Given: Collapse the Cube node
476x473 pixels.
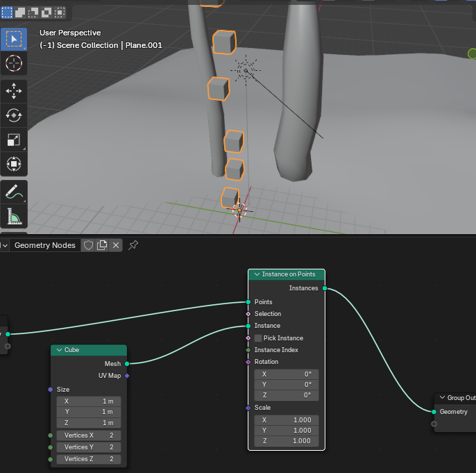Looking at the screenshot, I should [59, 350].
